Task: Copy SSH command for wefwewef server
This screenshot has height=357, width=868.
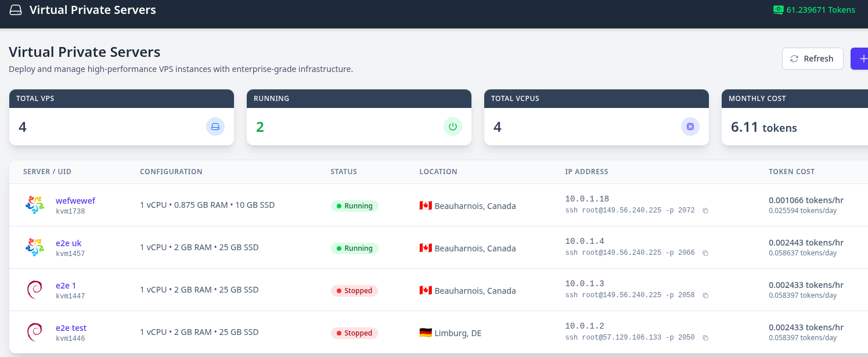Action: point(705,211)
